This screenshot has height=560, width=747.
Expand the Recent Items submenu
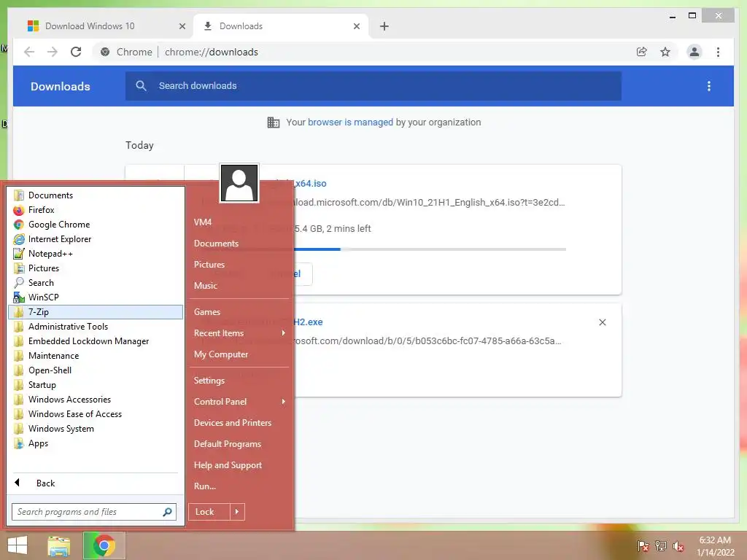[239, 332]
